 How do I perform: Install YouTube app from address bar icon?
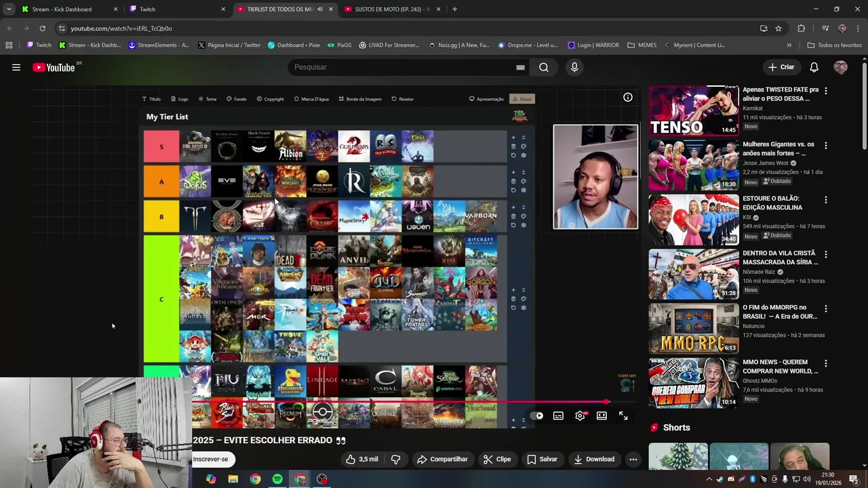tap(764, 28)
